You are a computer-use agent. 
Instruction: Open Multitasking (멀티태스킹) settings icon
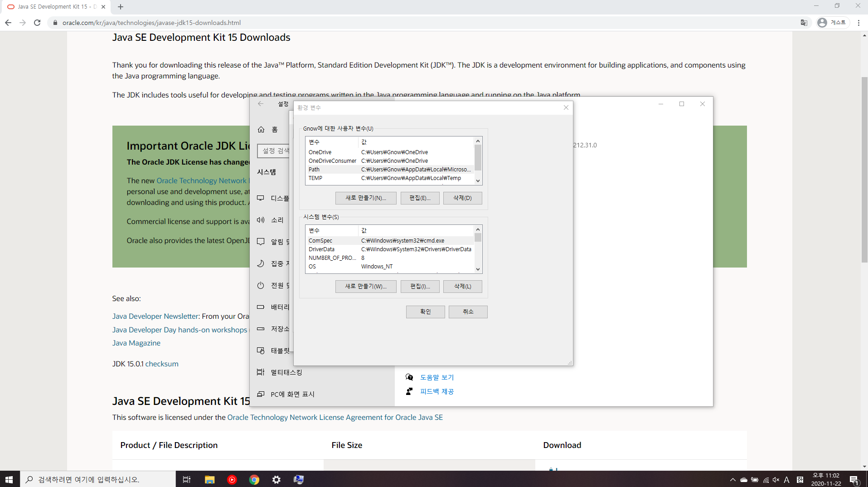click(x=261, y=372)
